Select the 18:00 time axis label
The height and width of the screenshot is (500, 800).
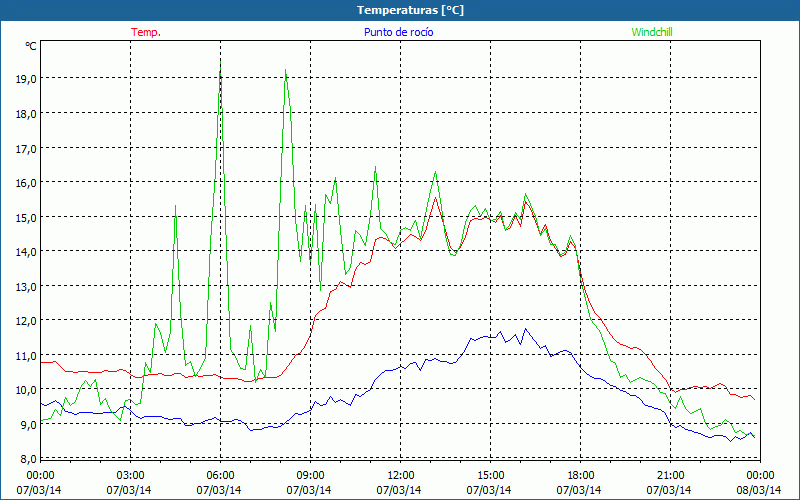coord(581,475)
